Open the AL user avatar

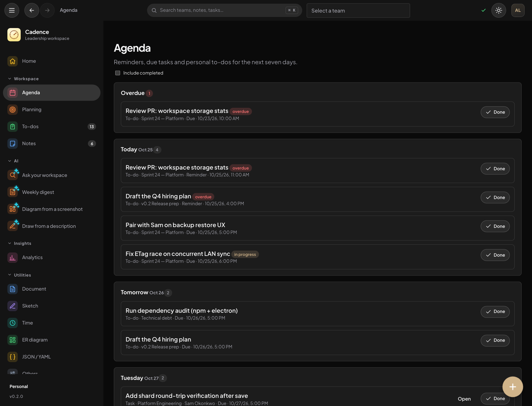pos(518,10)
